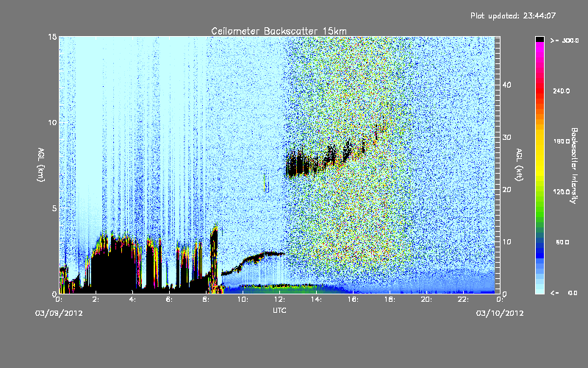The height and width of the screenshot is (368, 588).
Task: Click the 12: hour tick label
Action: (x=279, y=300)
